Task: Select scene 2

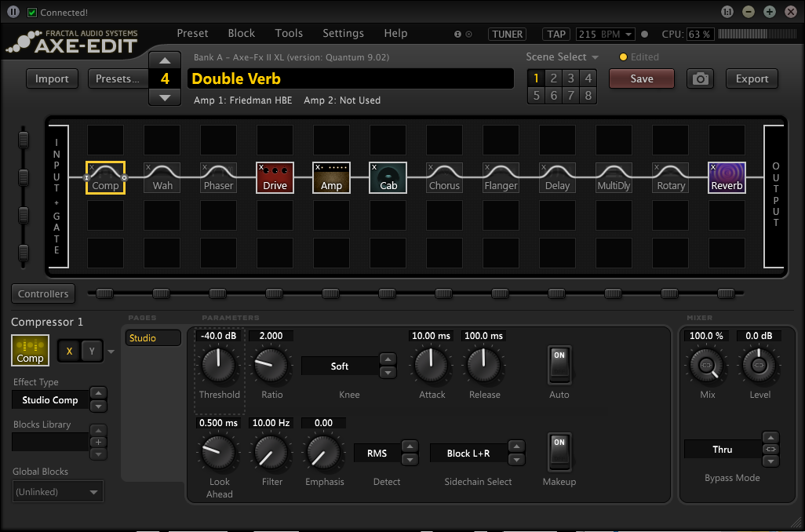Action: coord(553,78)
